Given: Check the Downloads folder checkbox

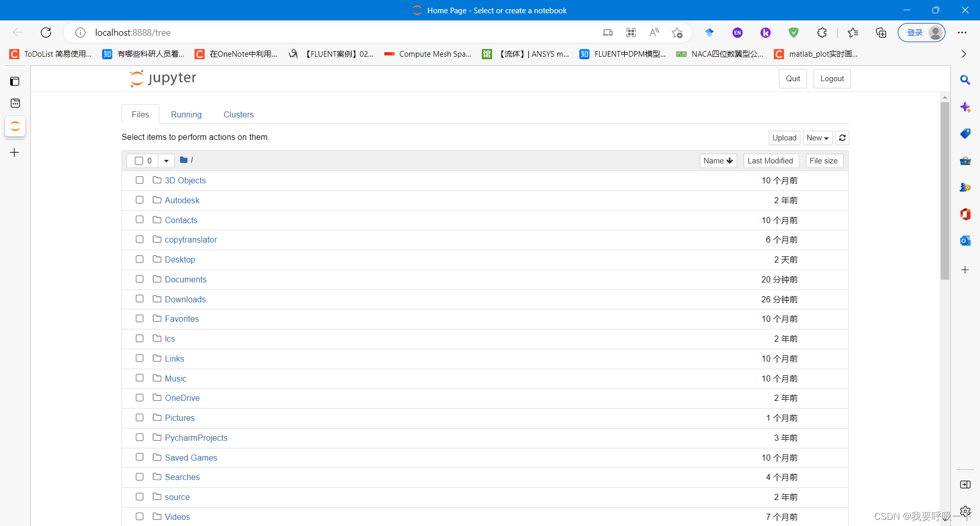Looking at the screenshot, I should point(139,299).
